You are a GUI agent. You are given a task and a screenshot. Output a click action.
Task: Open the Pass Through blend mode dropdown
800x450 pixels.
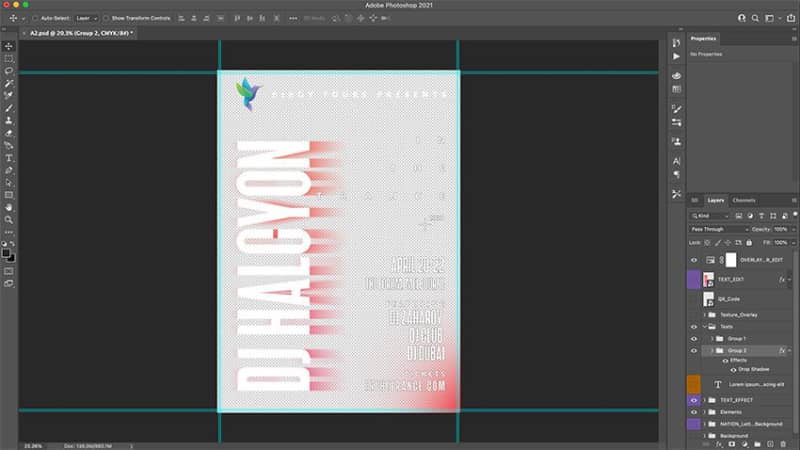coord(719,230)
